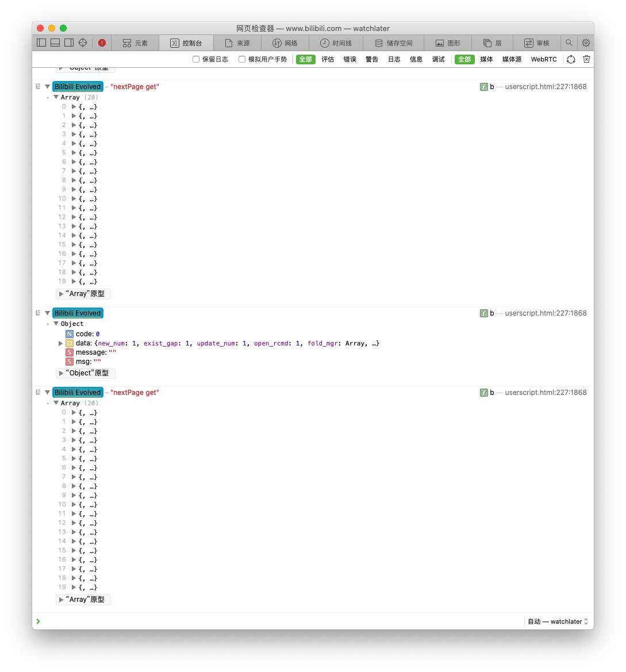The height and width of the screenshot is (672, 626).
Task: Clear the console using trash icon
Action: click(x=586, y=59)
